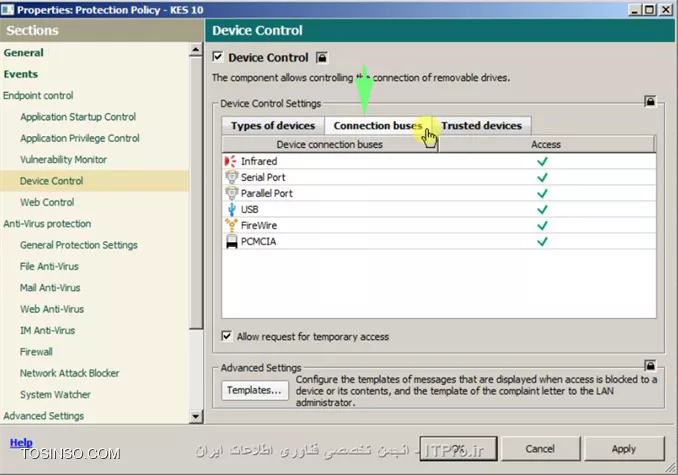This screenshot has width=678, height=475.
Task: Open the Templates dialog
Action: (x=254, y=390)
